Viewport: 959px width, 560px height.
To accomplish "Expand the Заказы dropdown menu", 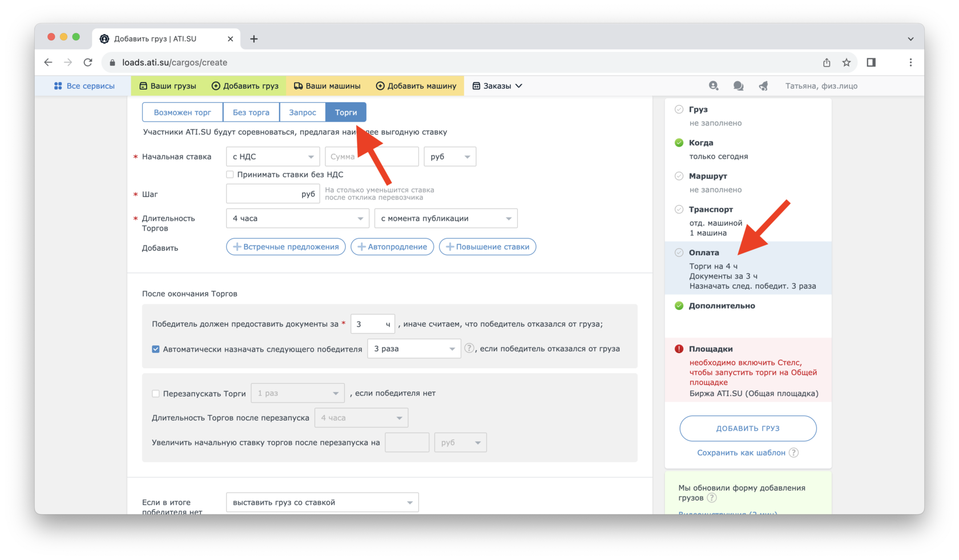I will coord(497,86).
